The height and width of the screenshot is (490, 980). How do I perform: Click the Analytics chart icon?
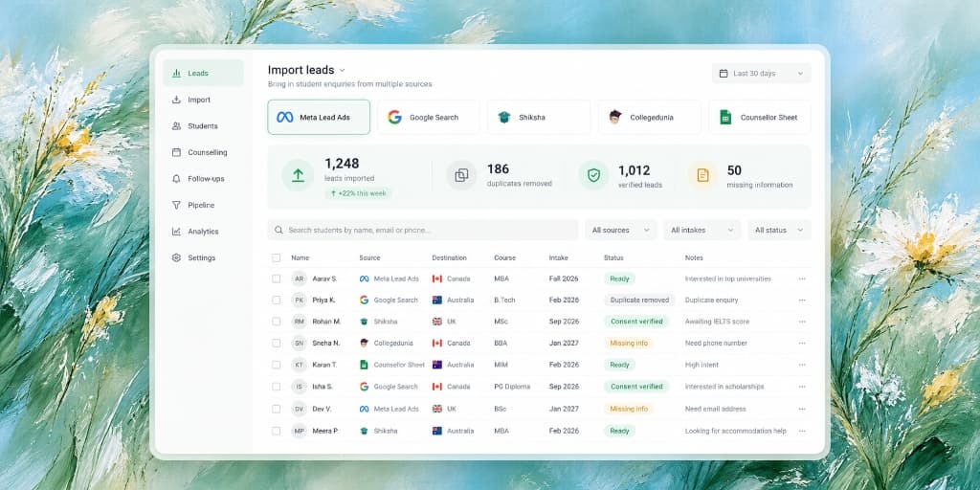click(176, 232)
